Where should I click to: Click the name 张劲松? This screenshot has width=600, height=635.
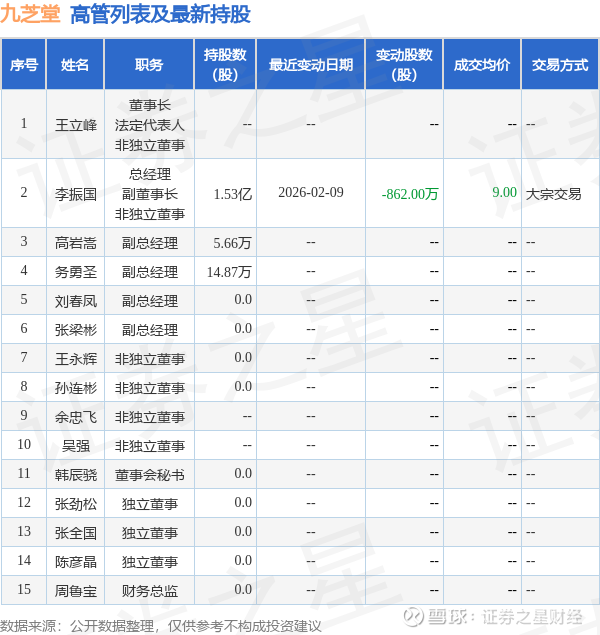point(76,504)
